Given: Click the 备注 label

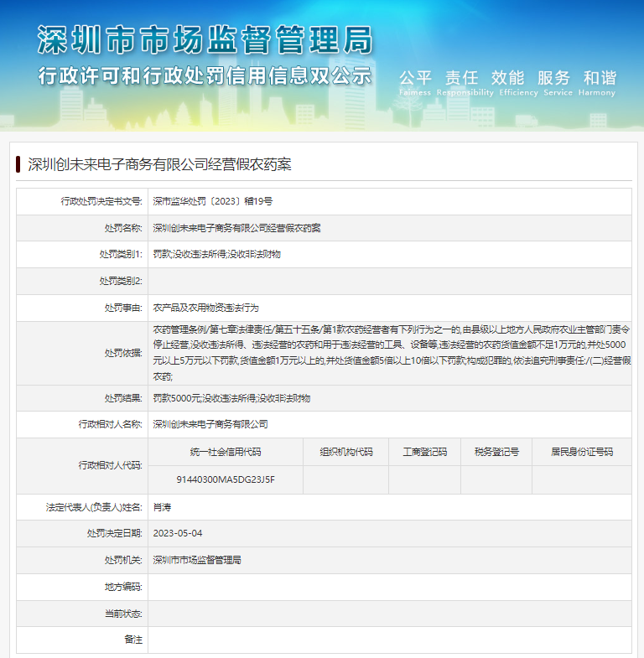Looking at the screenshot, I should 133,640.
